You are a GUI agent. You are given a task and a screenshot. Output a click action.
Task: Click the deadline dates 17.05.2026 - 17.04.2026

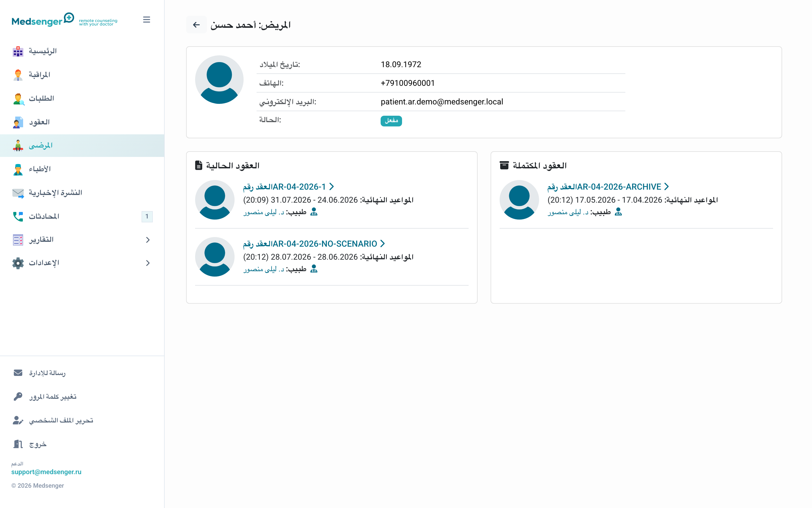[x=618, y=200]
